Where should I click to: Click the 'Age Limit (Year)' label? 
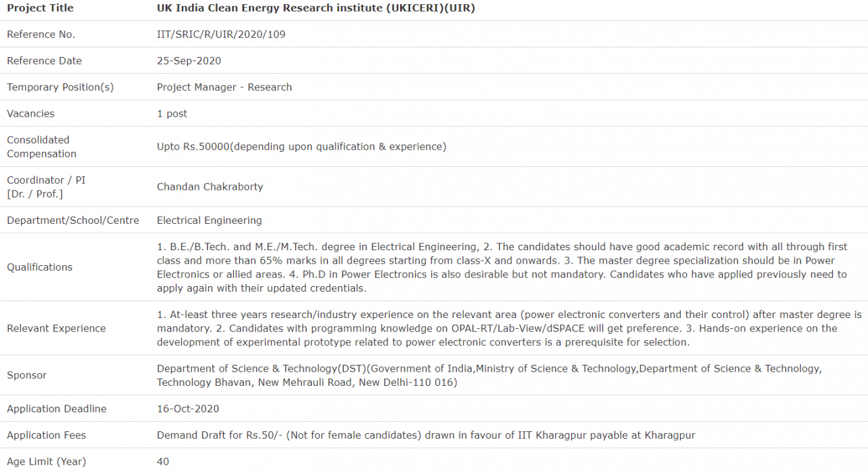pos(46,462)
